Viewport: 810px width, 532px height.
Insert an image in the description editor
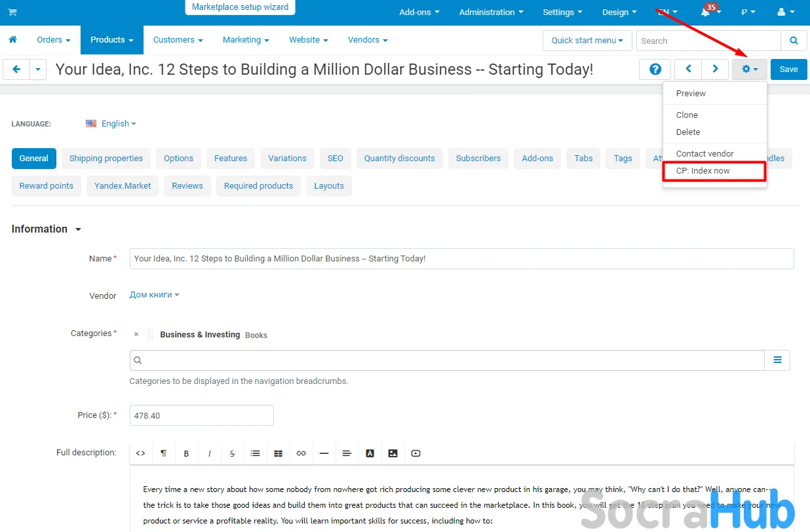pyautogui.click(x=393, y=453)
